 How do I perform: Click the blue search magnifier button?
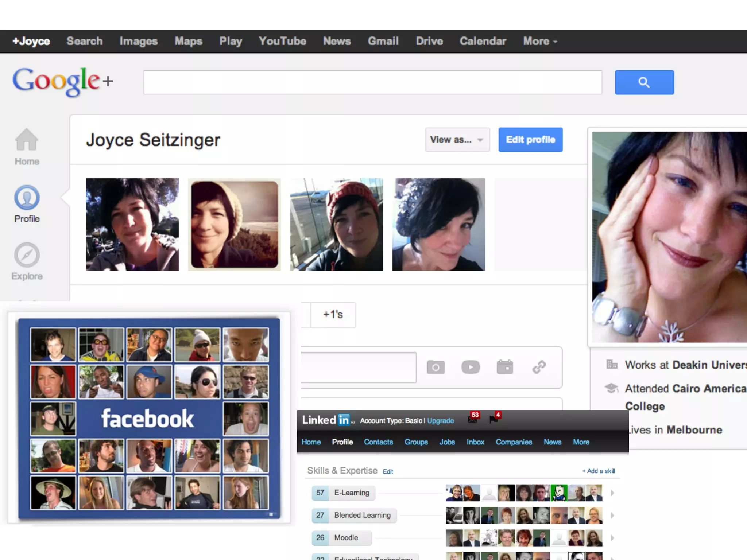[644, 82]
